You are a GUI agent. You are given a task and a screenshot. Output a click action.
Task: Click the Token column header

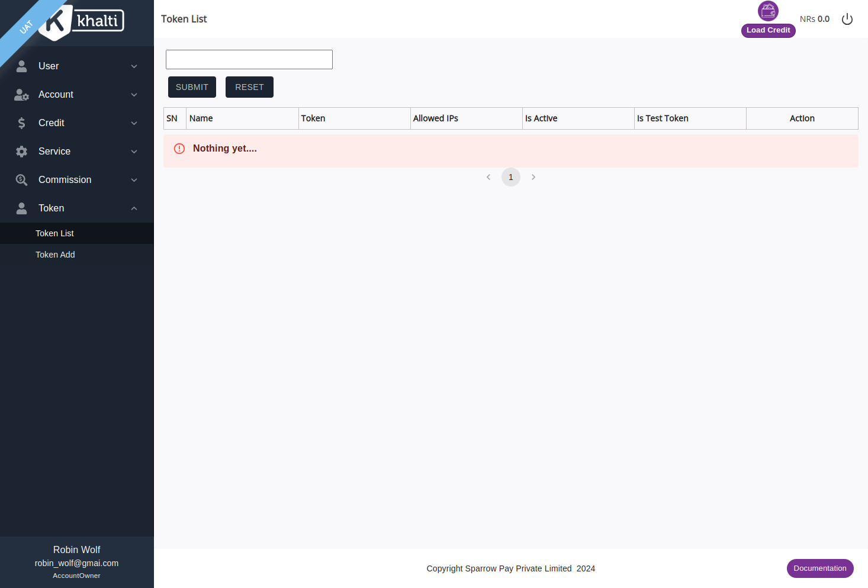tap(354, 118)
